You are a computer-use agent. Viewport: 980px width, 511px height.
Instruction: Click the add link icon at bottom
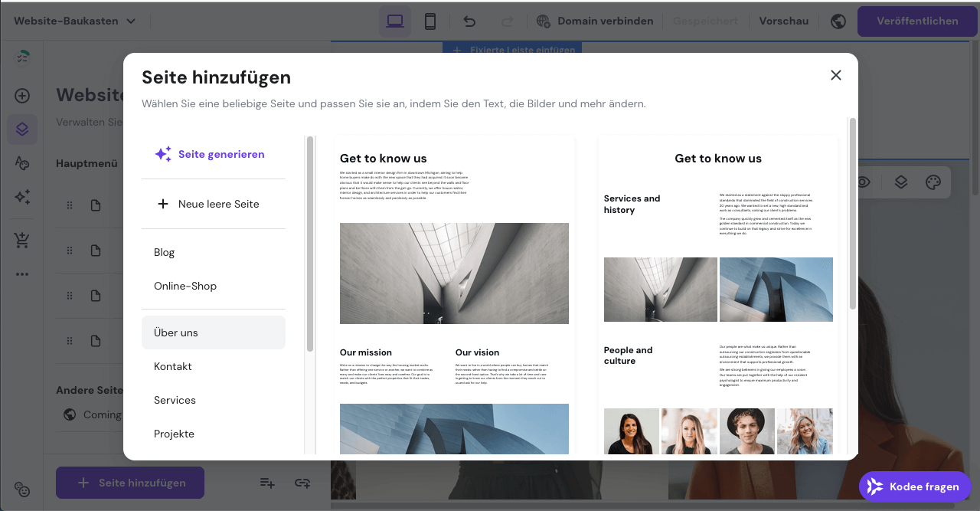[x=302, y=483]
